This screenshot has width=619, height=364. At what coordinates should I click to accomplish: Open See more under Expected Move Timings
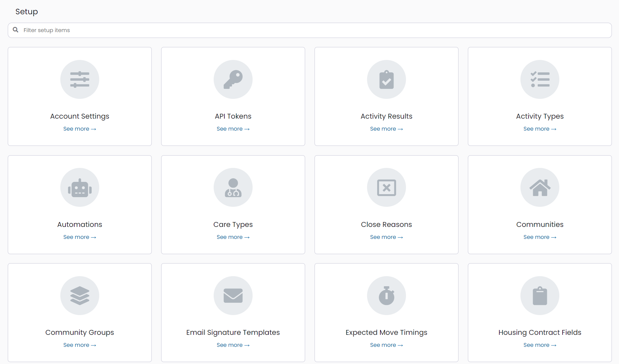[x=387, y=345]
